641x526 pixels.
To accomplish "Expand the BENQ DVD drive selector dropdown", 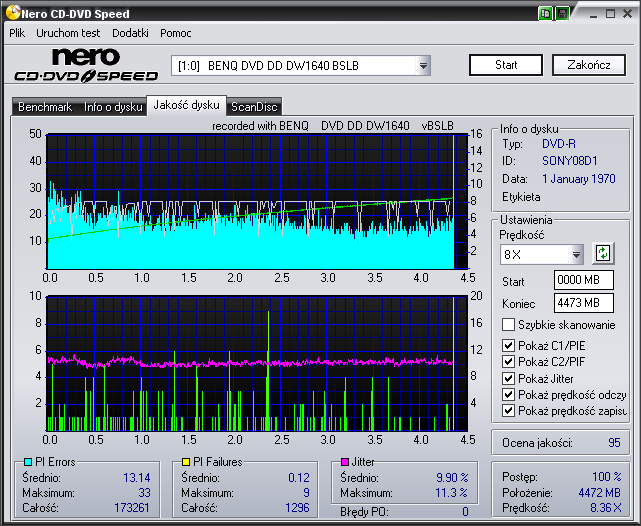I will point(424,65).
